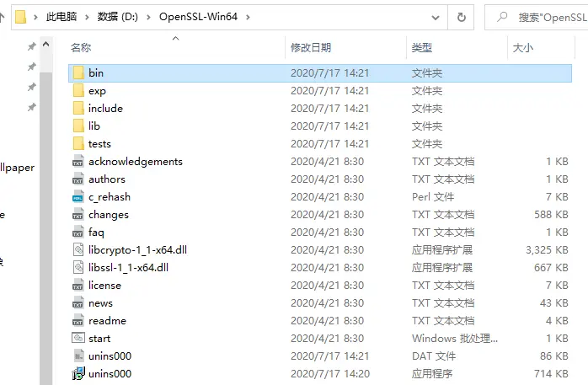Click the 2020/7/17 14:20 date cell
The height and width of the screenshot is (385, 588).
(330, 374)
